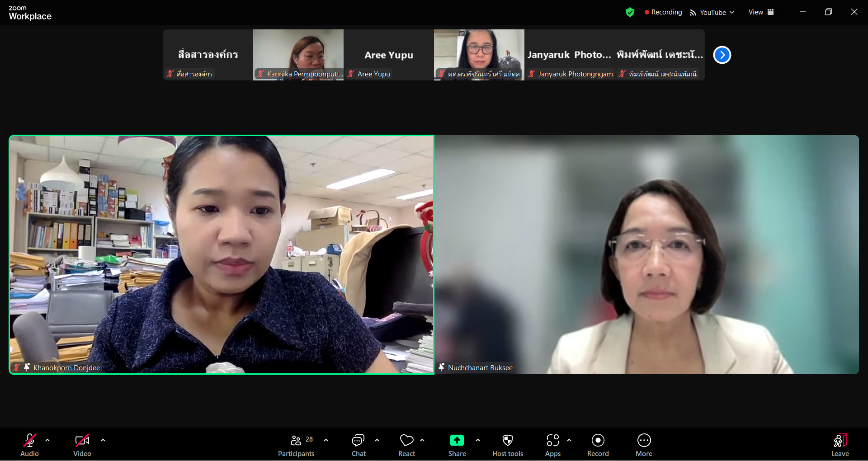The height and width of the screenshot is (461, 868).
Task: Open the More options menu
Action: pos(644,445)
